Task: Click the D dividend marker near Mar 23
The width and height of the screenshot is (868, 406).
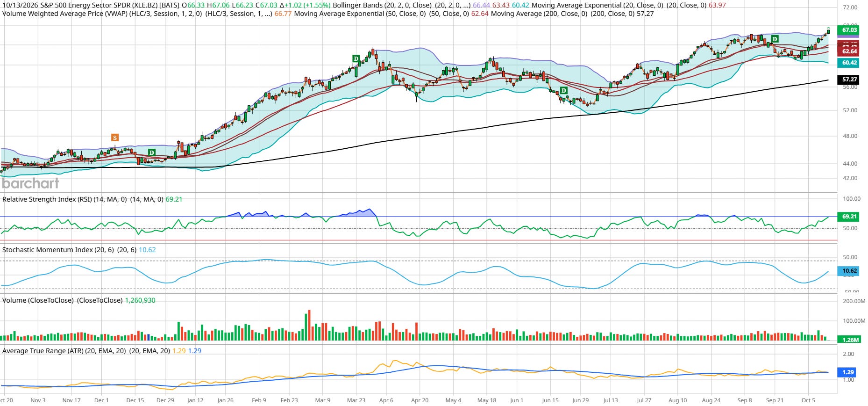Action: 356,59
